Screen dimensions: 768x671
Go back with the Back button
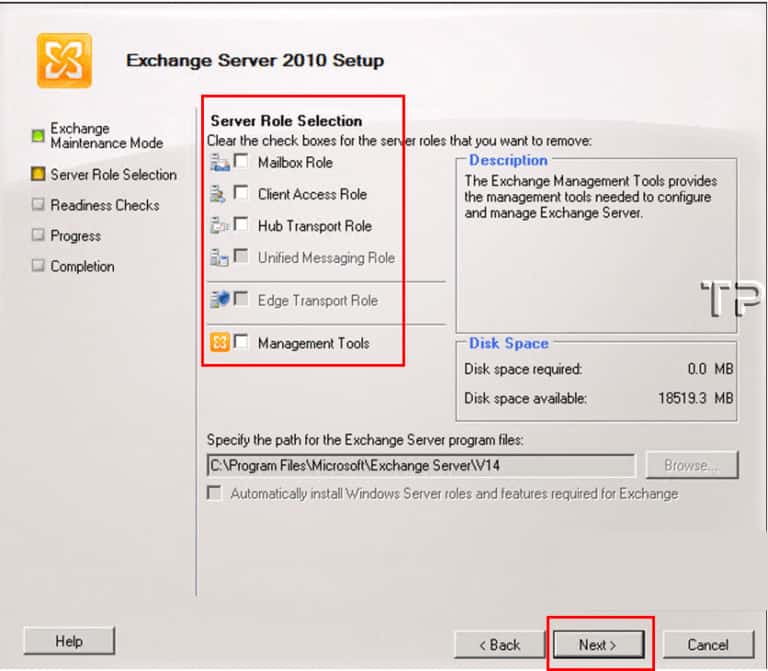coord(499,645)
